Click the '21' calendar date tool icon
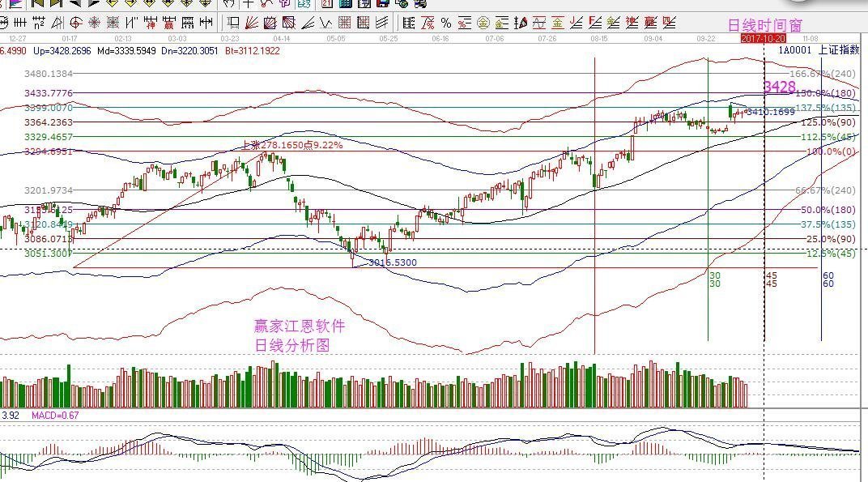This screenshot has width=868, height=482. (326, 6)
